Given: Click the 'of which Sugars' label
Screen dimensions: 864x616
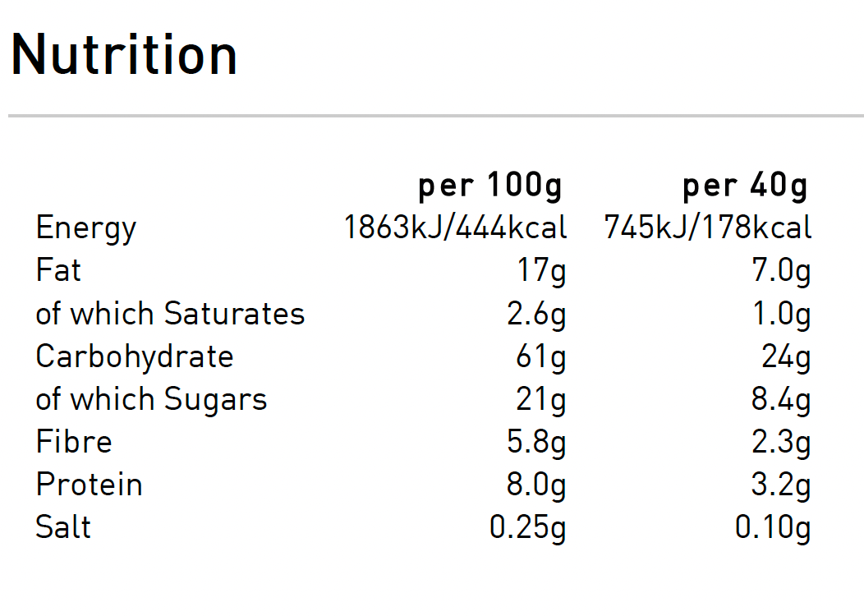Looking at the screenshot, I should click(152, 399).
